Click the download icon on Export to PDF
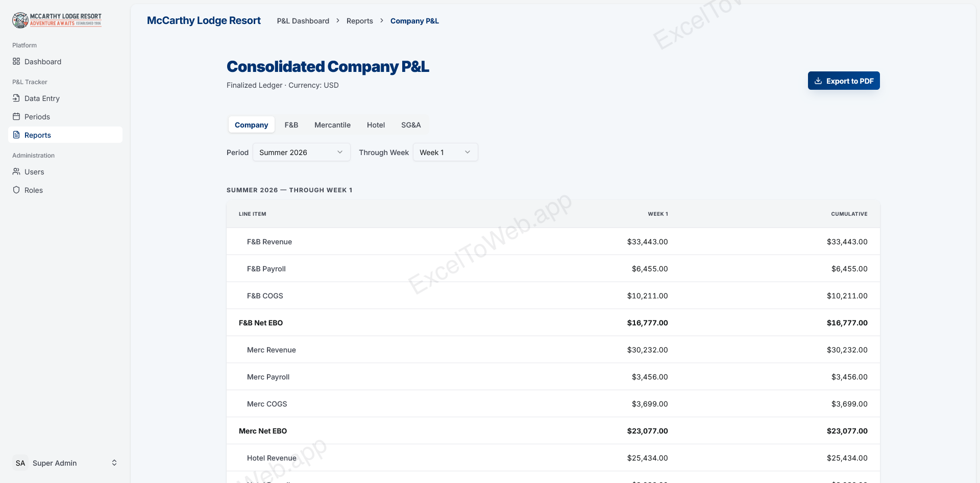This screenshot has width=980, height=483. 818,81
